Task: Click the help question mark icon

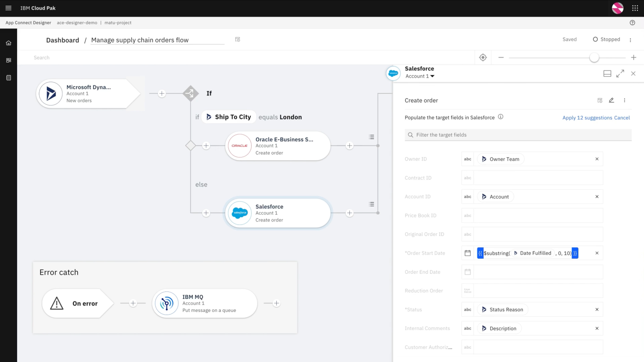Action: tap(632, 23)
